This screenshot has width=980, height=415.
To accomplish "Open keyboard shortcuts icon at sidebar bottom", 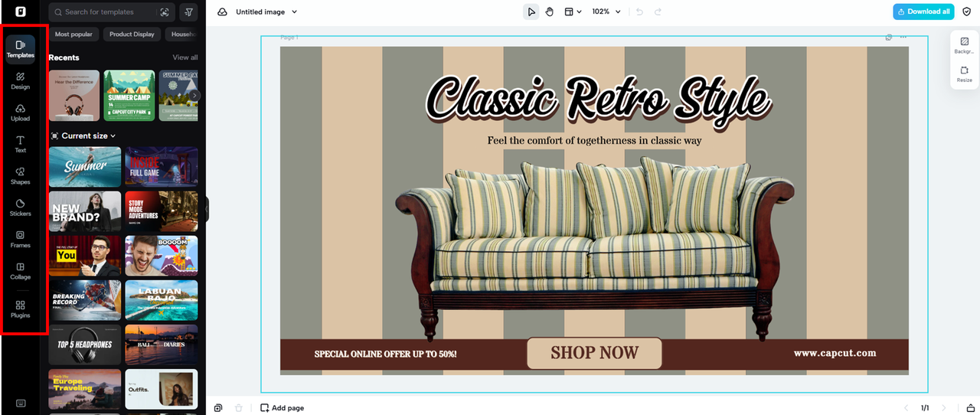I will point(21,404).
